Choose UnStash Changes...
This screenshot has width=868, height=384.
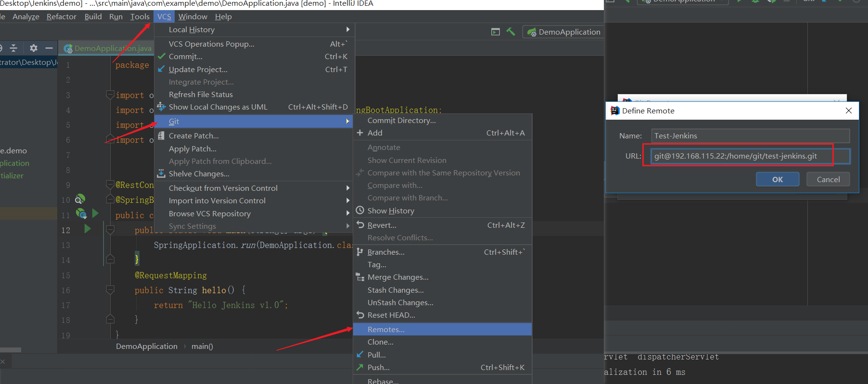coord(443,303)
